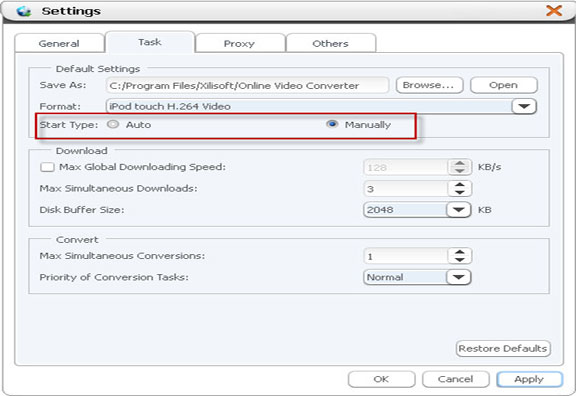
Task: Click the Settings window globe icon
Action: coord(24,11)
